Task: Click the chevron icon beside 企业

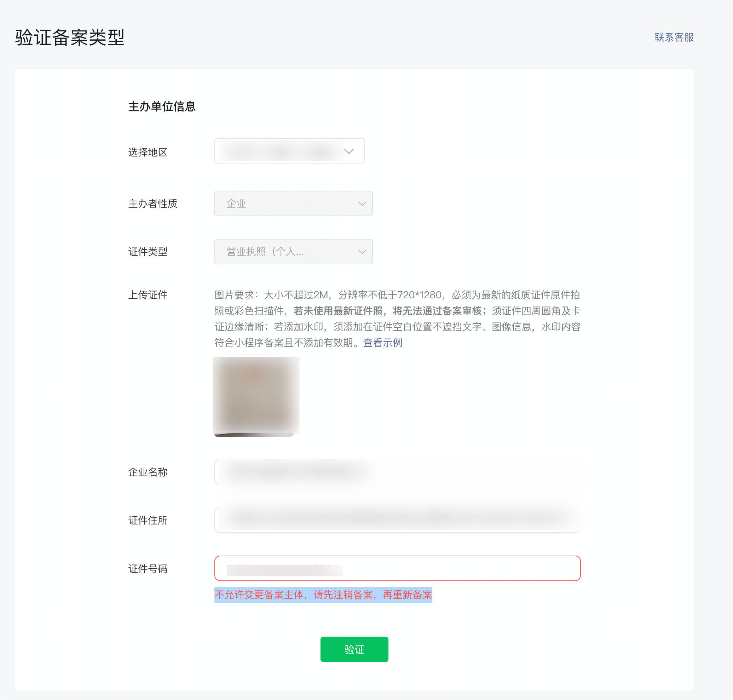Action: coord(362,204)
